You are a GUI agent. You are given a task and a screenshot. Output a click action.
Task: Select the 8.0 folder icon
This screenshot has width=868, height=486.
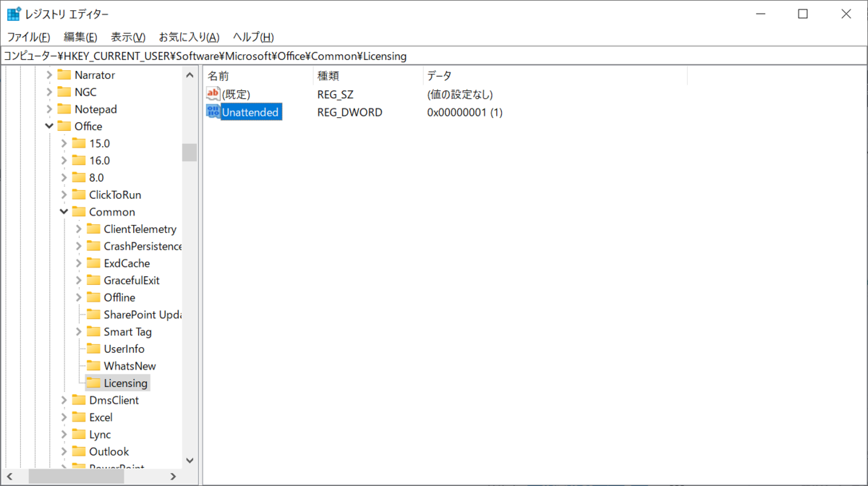78,178
